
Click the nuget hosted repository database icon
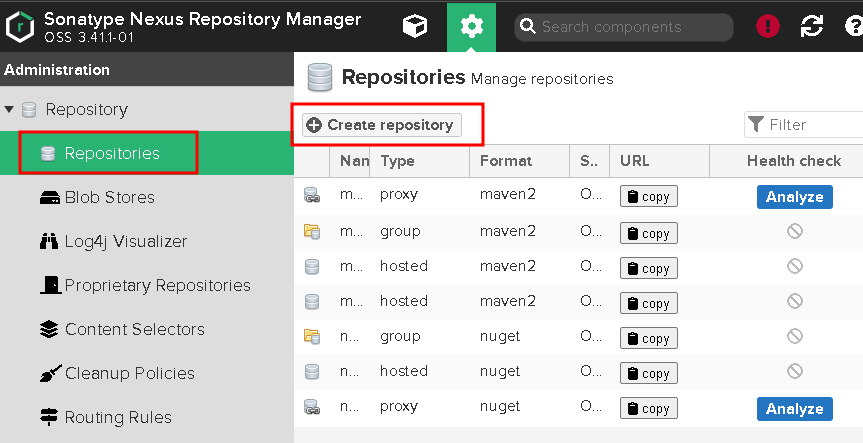point(312,371)
